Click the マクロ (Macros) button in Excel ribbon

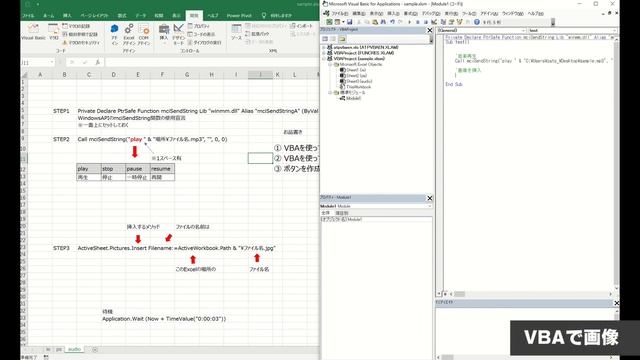tap(53, 32)
